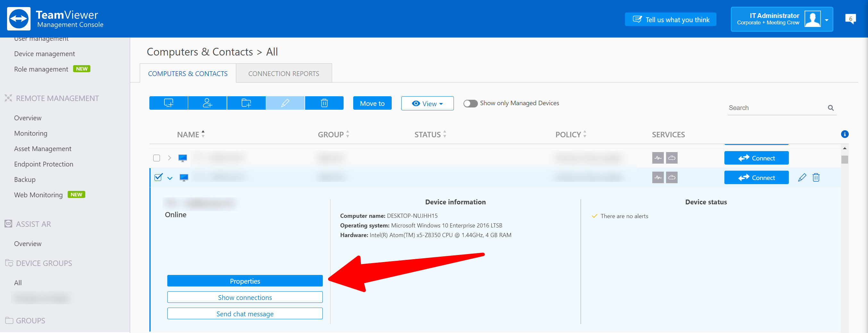This screenshot has height=333, width=868.
Task: Click the ASSIST AR section header
Action: [x=28, y=224]
